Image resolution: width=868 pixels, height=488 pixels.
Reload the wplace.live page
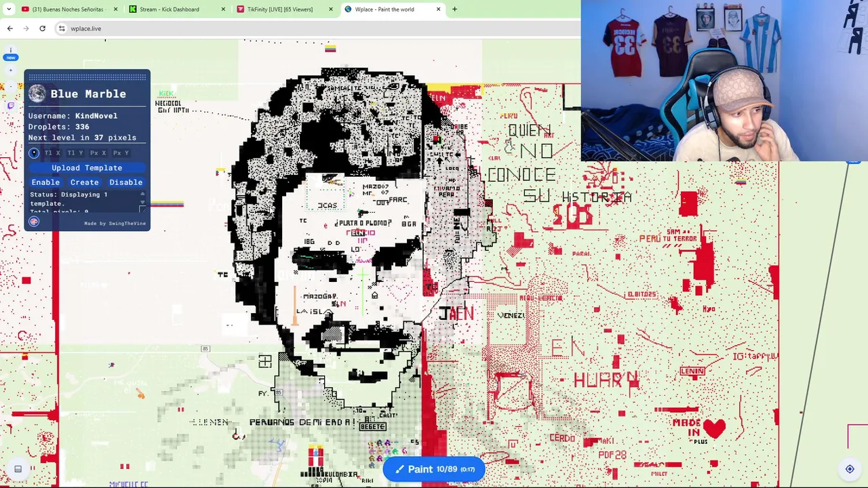(x=42, y=28)
